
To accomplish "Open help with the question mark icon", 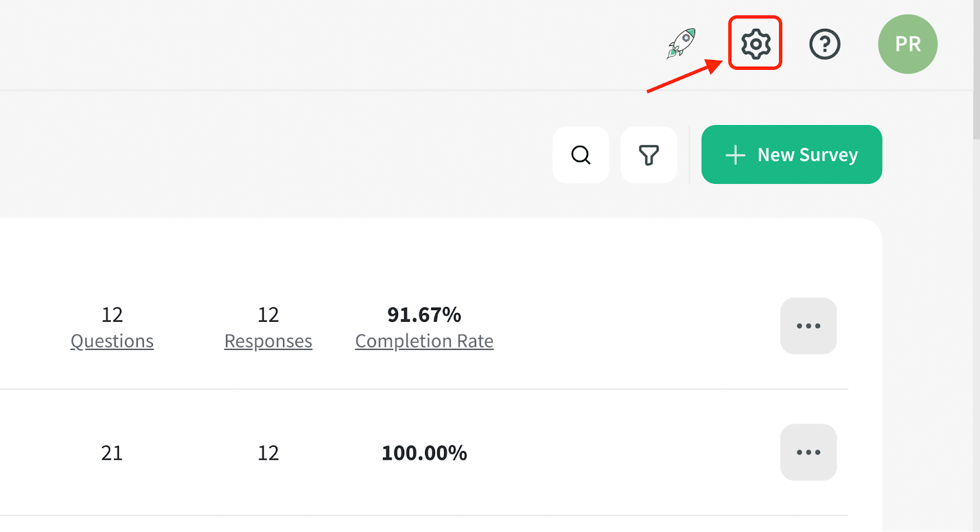I will pyautogui.click(x=824, y=44).
